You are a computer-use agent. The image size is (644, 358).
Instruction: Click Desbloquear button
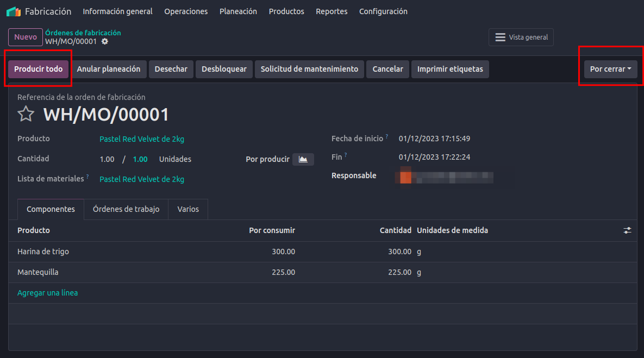point(224,69)
